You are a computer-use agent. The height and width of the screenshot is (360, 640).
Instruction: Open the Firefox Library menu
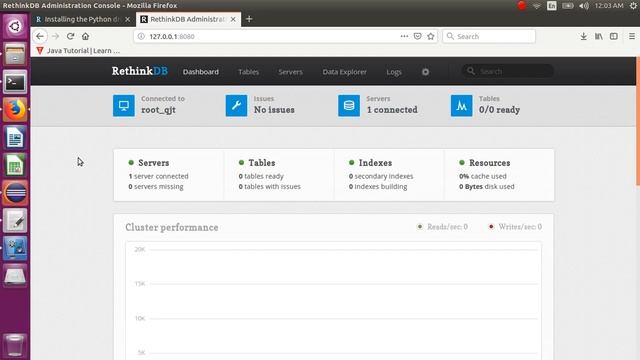(599, 36)
